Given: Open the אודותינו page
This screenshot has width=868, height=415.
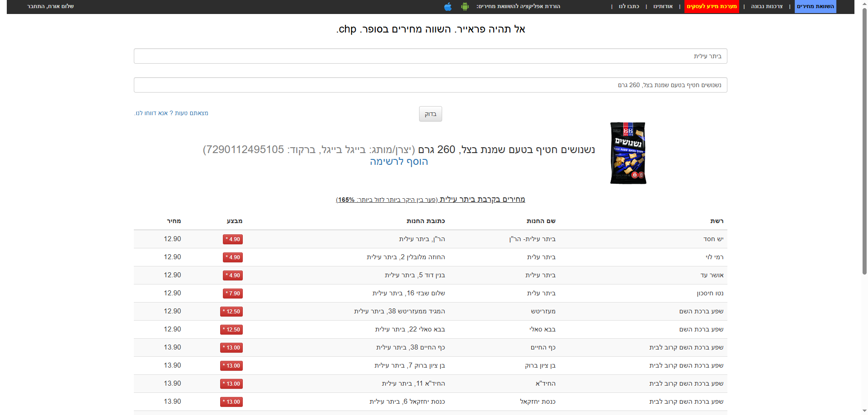Looking at the screenshot, I should [x=663, y=6].
